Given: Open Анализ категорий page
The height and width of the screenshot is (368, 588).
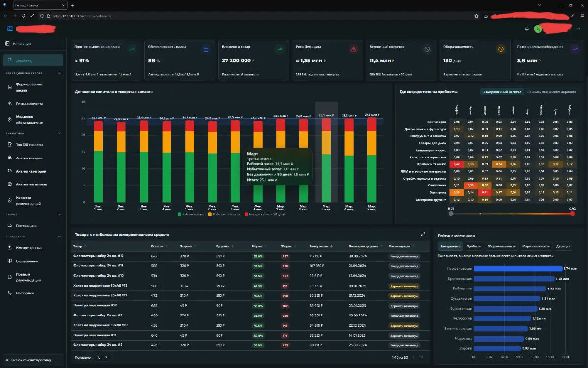Looking at the screenshot, I should 33,171.
